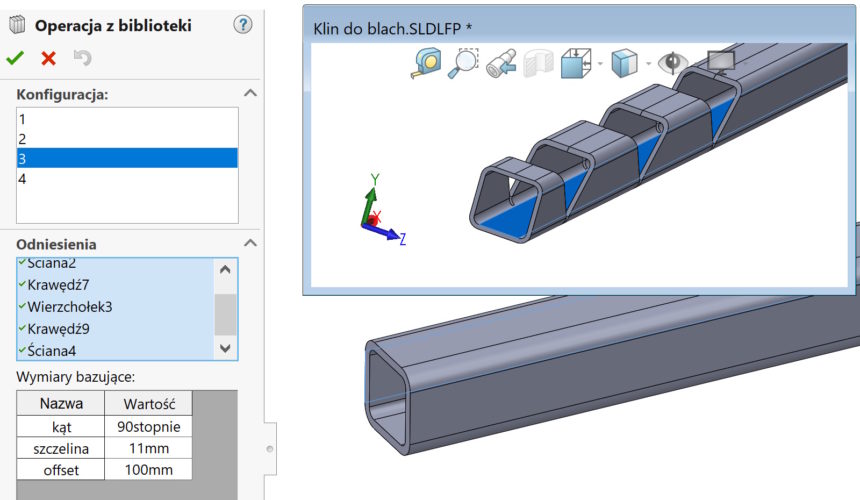The width and height of the screenshot is (860, 500).
Task: Cancel the operation with the red X
Action: [48, 59]
